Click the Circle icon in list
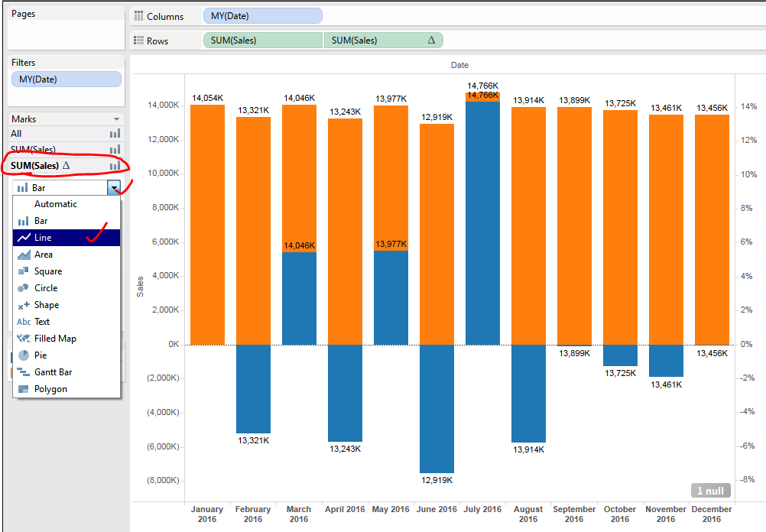The image size is (766, 532). [23, 288]
